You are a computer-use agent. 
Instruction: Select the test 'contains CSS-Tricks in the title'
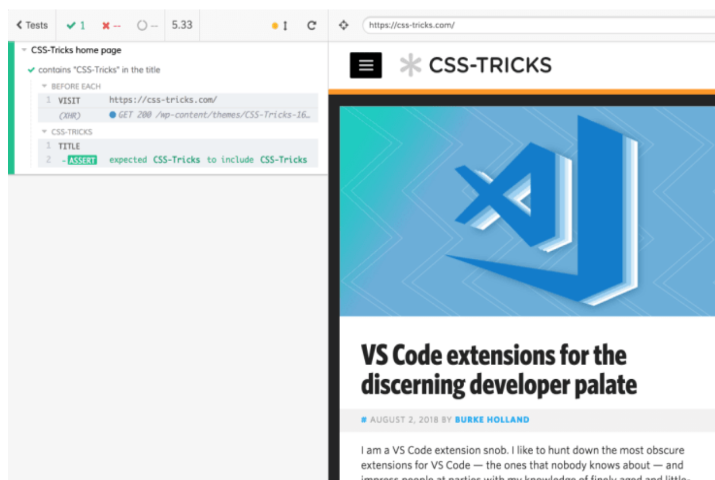98,70
